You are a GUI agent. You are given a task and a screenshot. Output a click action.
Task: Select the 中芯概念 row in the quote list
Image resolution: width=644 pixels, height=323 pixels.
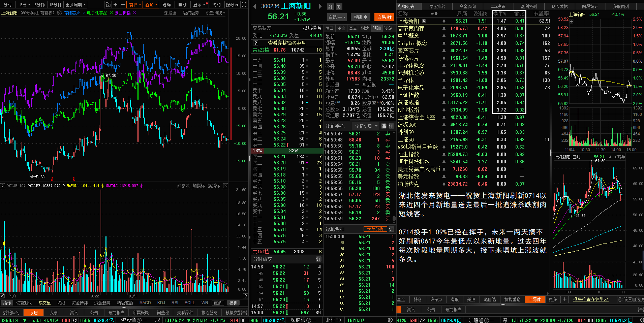click(473, 36)
